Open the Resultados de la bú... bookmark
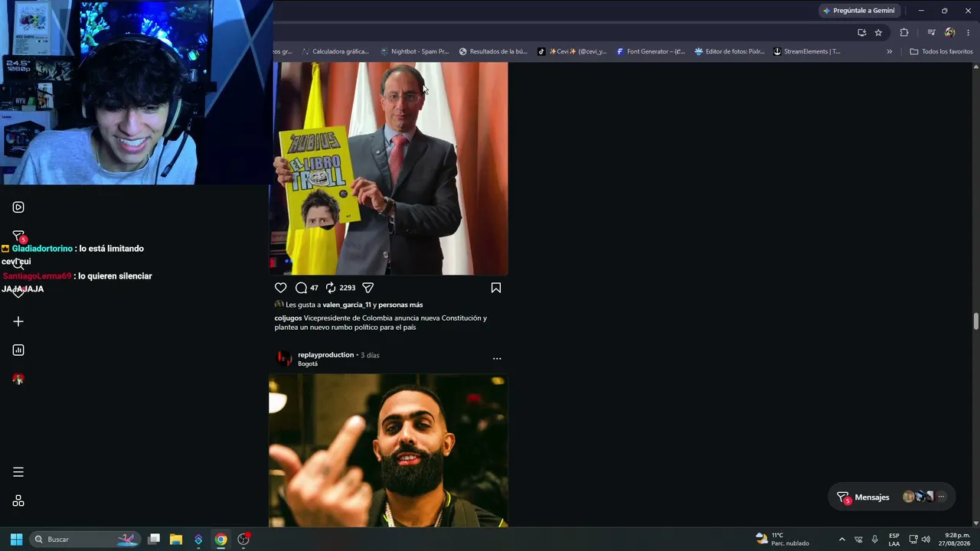Screen dimensions: 980x551 [493, 51]
